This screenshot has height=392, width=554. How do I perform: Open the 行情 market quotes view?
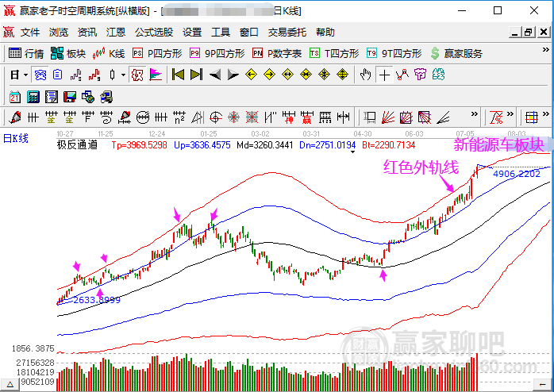pos(25,53)
